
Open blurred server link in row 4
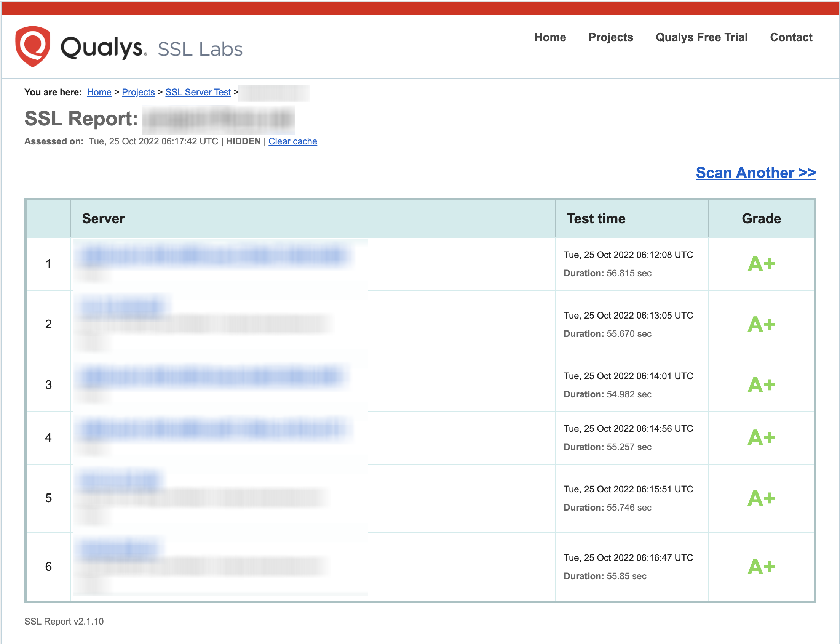tap(213, 429)
